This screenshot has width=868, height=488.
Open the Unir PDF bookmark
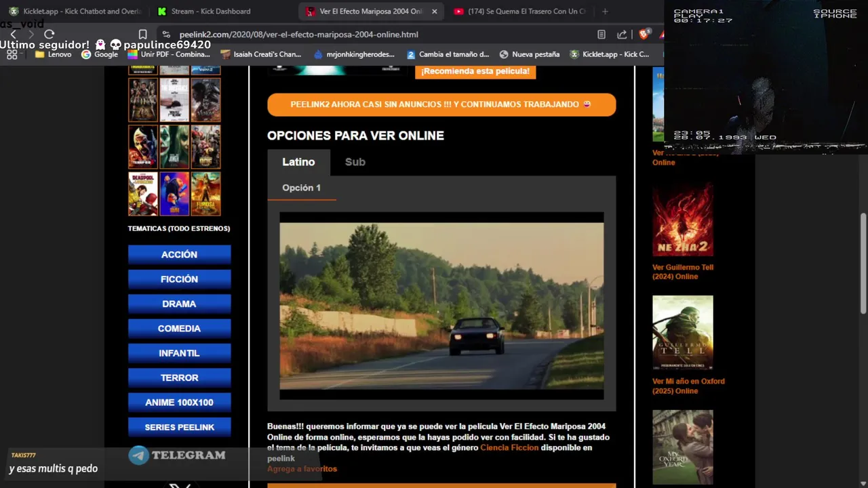coord(169,54)
